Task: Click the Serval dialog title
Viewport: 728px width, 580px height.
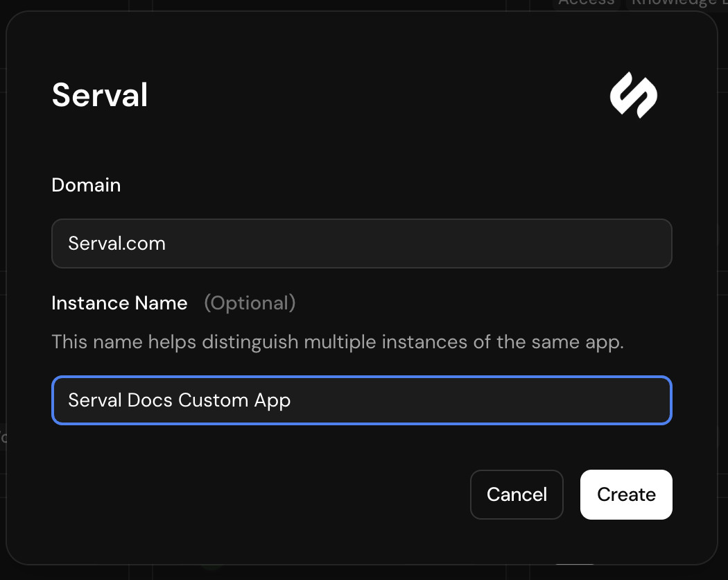Action: (x=99, y=95)
